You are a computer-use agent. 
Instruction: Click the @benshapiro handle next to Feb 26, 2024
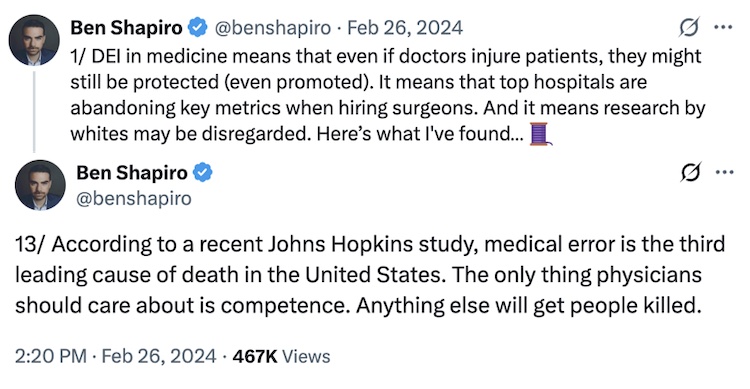(273, 28)
